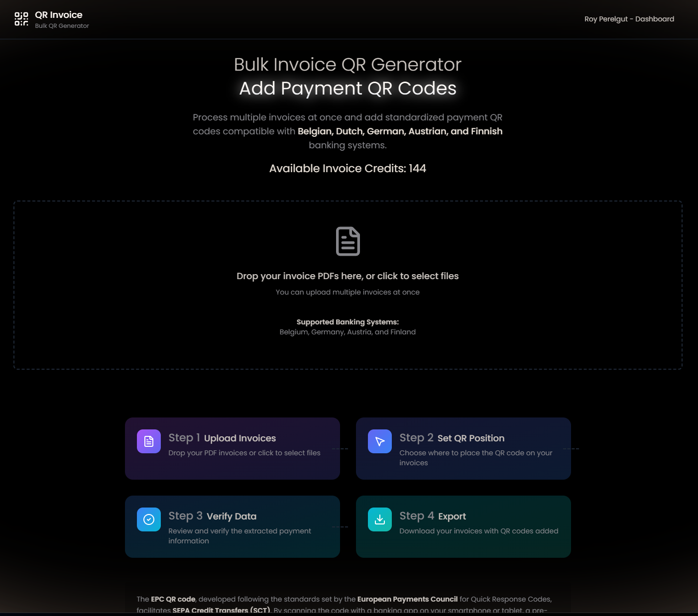698x616 pixels.
Task: Click the Step 2 cursor placement icon
Action: coord(379,441)
